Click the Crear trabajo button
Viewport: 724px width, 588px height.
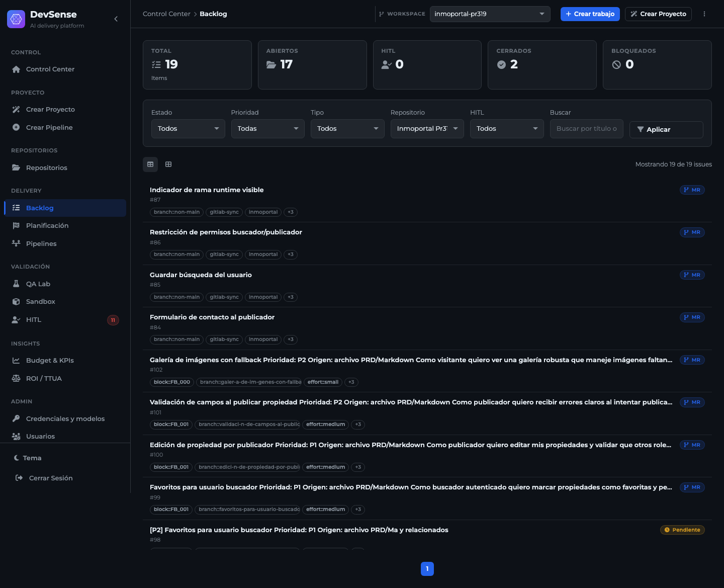click(590, 14)
